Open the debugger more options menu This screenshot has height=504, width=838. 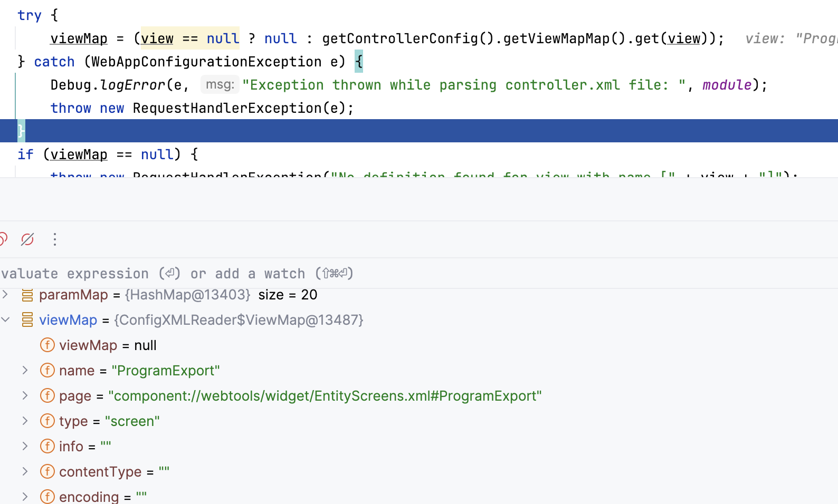(x=55, y=239)
